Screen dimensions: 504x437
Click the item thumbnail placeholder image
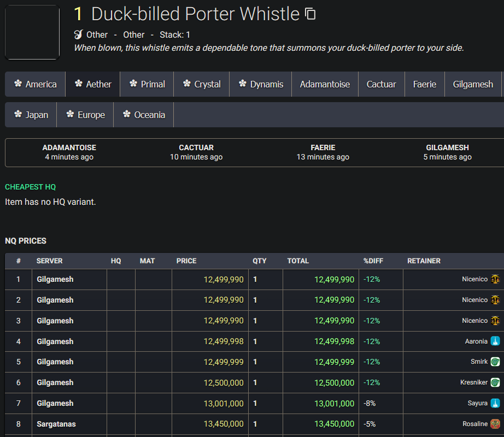[32, 32]
